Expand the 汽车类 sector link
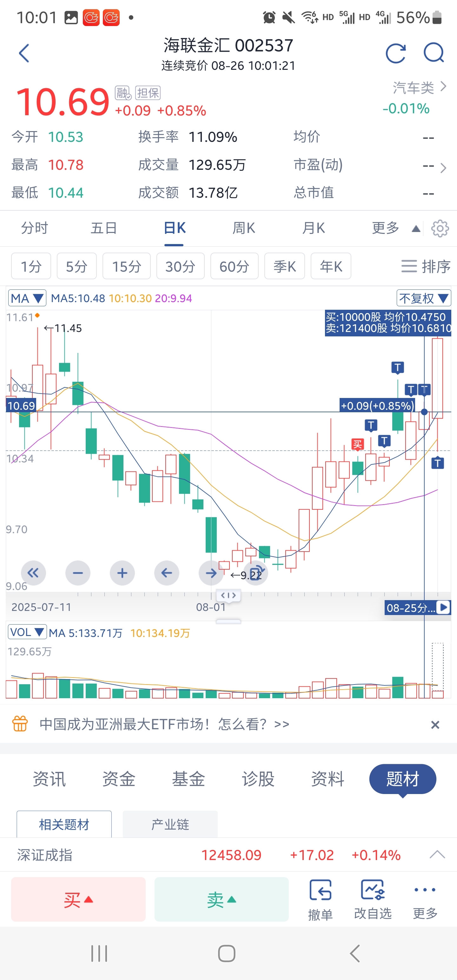This screenshot has width=457, height=980. coord(420,88)
